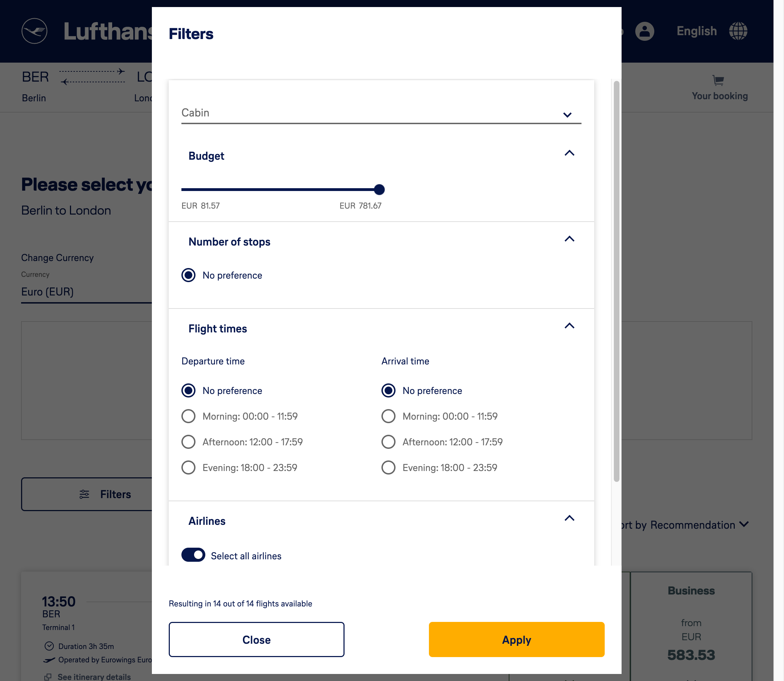Open the Cabin dropdown
Image resolution: width=784 pixels, height=681 pixels.
tap(381, 113)
